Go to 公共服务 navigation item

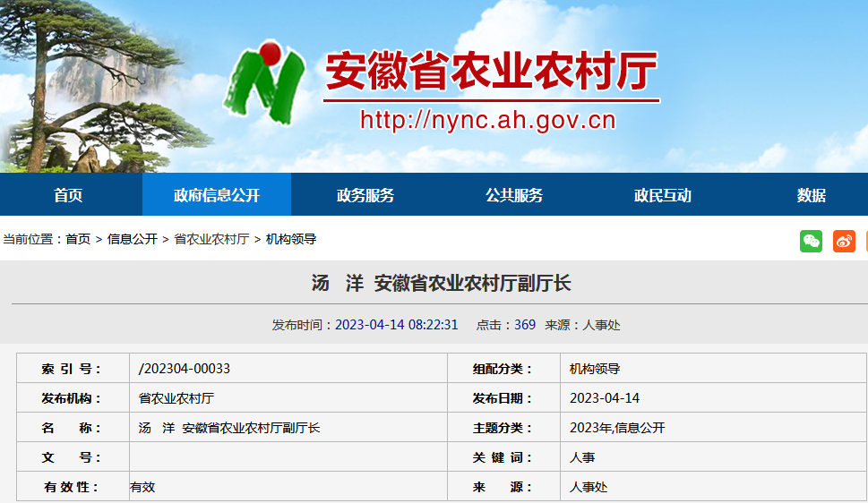click(x=514, y=195)
